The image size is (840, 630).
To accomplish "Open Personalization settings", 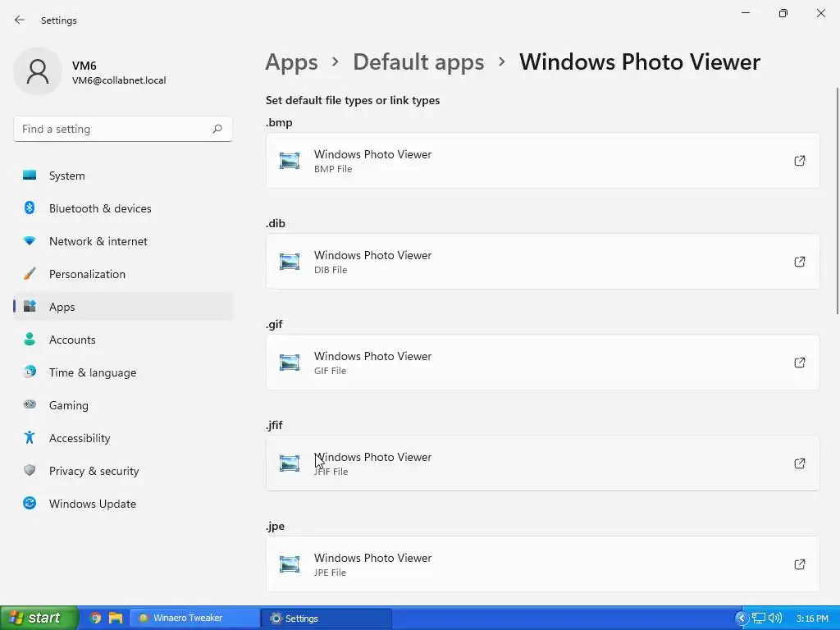I will 123,274.
